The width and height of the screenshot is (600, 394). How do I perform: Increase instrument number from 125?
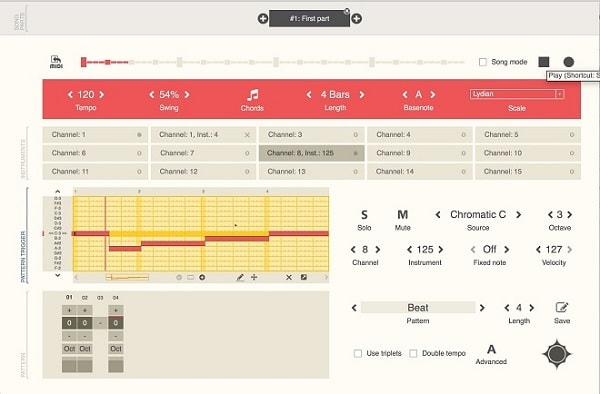(x=441, y=250)
